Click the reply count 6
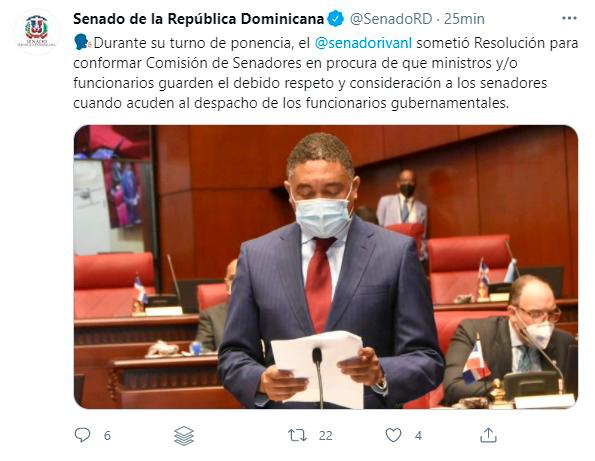This screenshot has width=595, height=461. (107, 436)
